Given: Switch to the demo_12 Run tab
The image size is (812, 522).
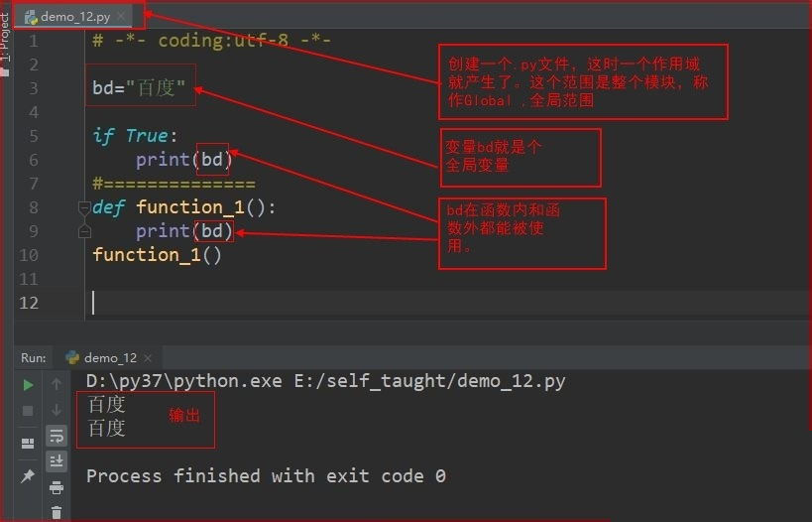Looking at the screenshot, I should pos(109,357).
